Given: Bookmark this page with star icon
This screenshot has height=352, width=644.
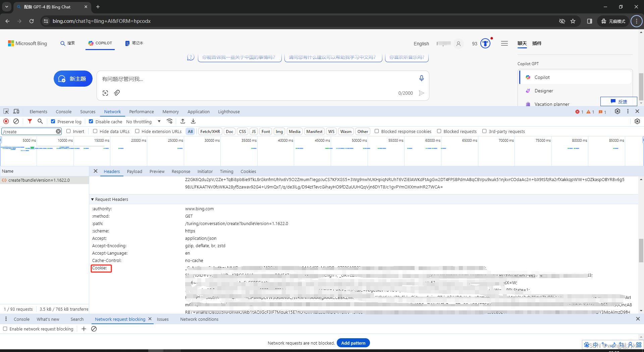Looking at the screenshot, I should click(573, 21).
